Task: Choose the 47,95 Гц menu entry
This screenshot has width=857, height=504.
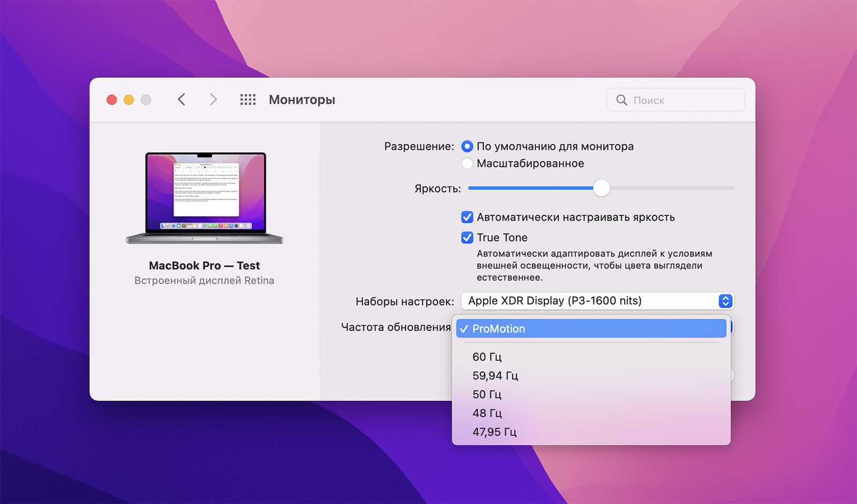Action: (x=494, y=432)
